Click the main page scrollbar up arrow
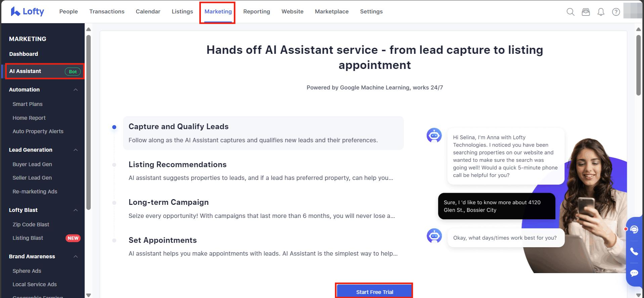 (x=638, y=29)
